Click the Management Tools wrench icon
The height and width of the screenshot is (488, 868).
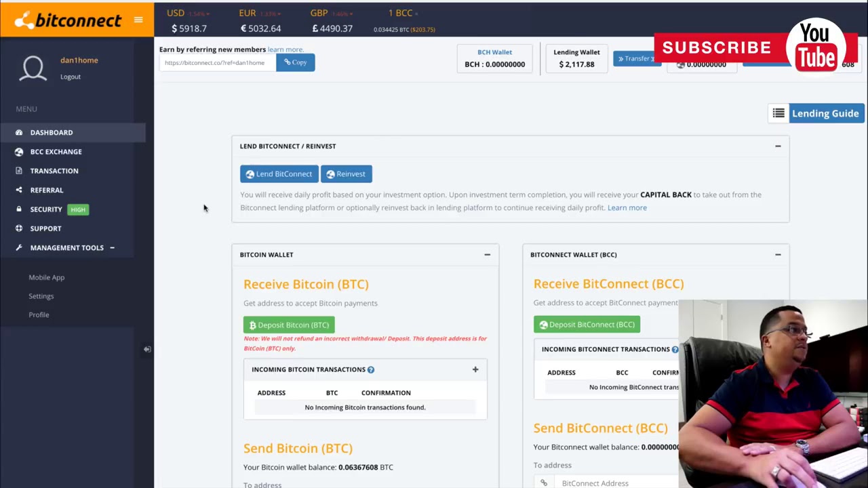click(x=19, y=247)
